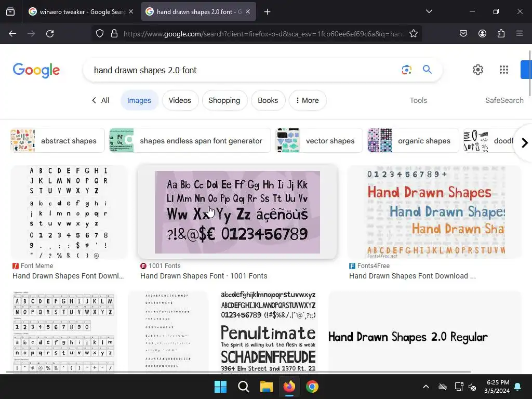Switch to Videos results
Image resolution: width=532 pixels, height=399 pixels.
coord(180,100)
